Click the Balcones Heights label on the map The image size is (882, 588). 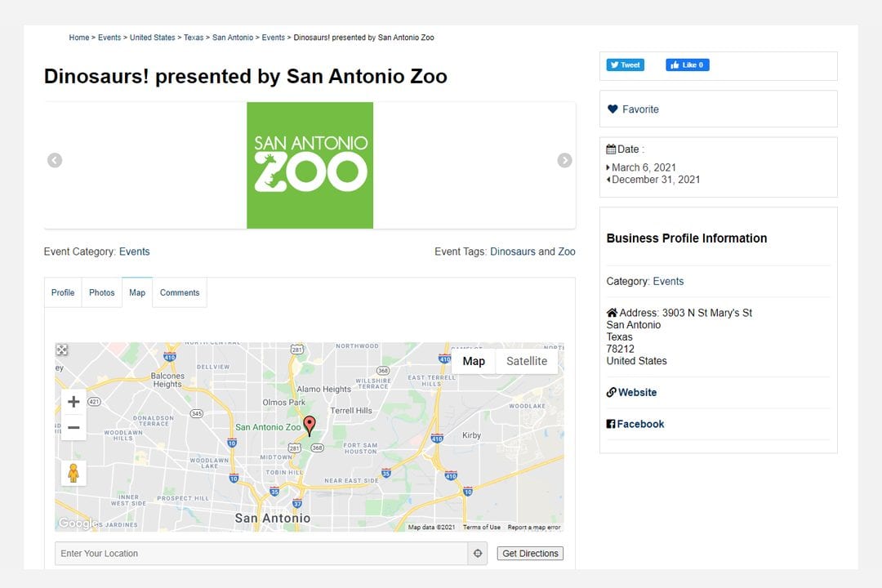pyautogui.click(x=167, y=380)
